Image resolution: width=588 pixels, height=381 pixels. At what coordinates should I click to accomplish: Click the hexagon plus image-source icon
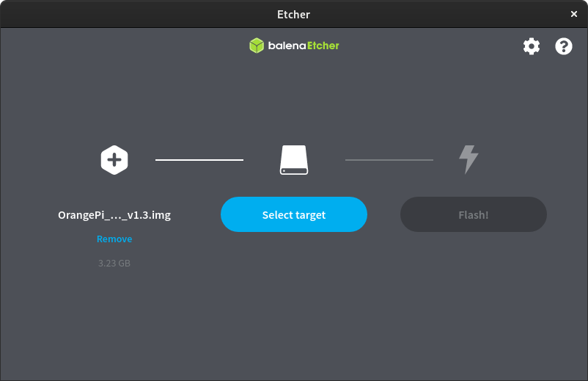coord(114,160)
